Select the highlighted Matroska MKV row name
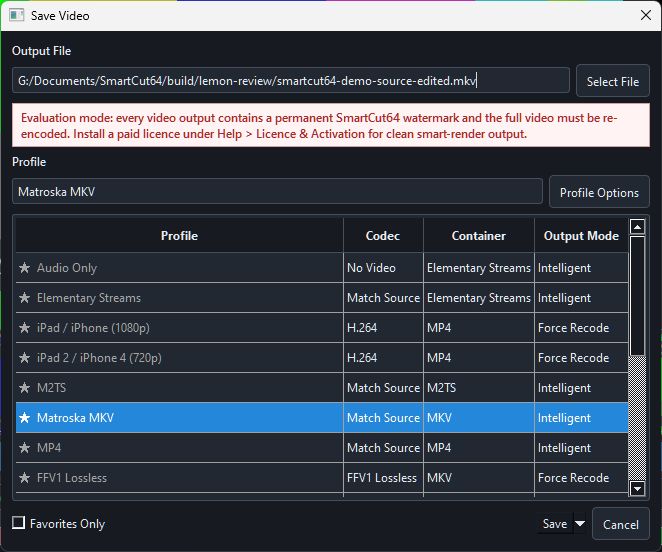This screenshot has width=662, height=552. (x=75, y=418)
